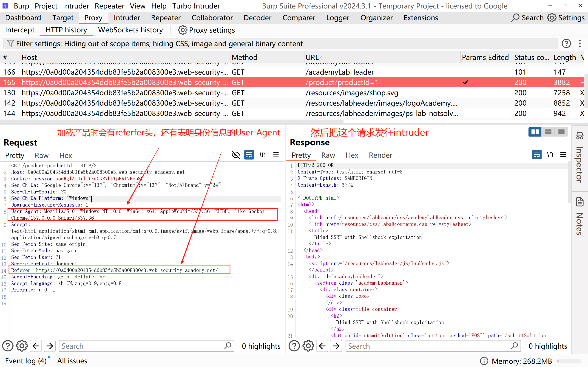The height and width of the screenshot is (367, 588).
Task: Switch to the Repeater tab
Action: (166, 18)
